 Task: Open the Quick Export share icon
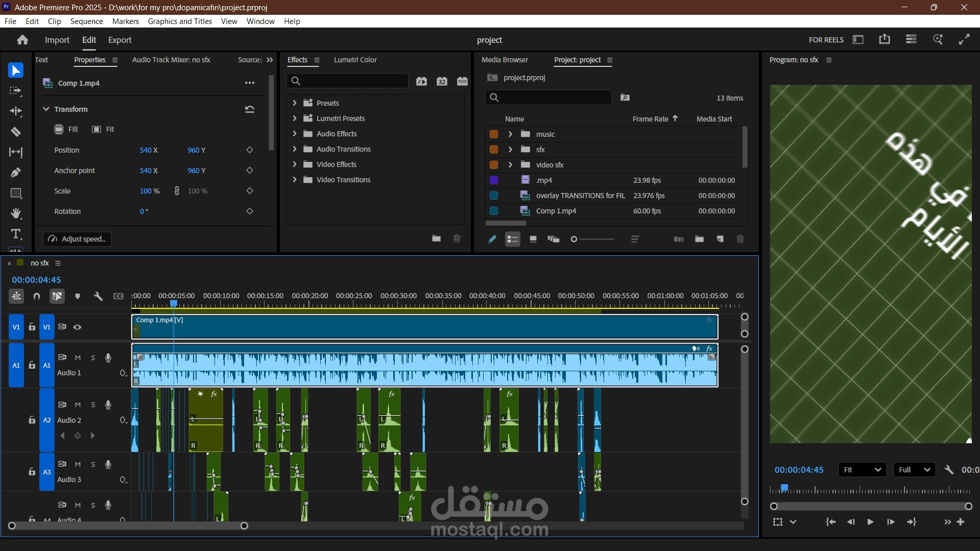coord(885,40)
